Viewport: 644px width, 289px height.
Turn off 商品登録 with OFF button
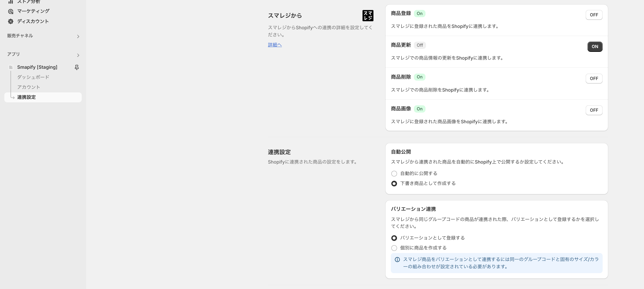(x=594, y=15)
